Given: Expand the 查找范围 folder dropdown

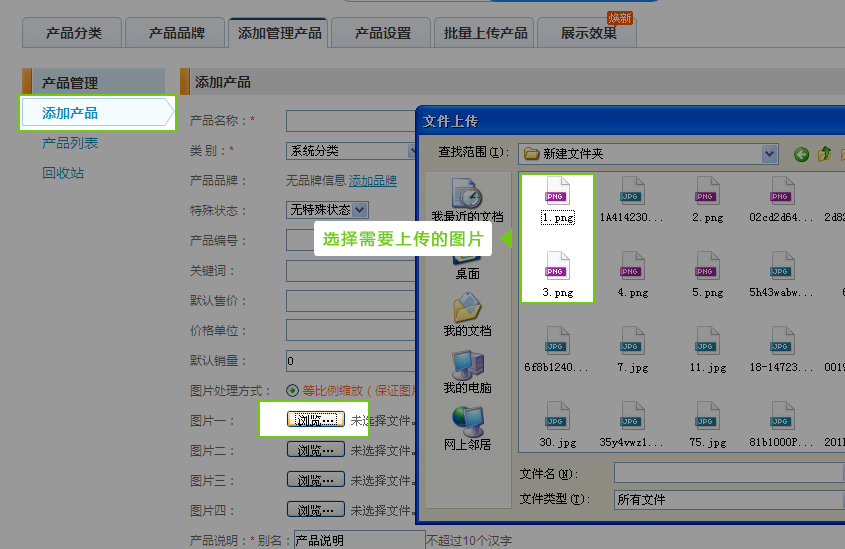Looking at the screenshot, I should 769,154.
